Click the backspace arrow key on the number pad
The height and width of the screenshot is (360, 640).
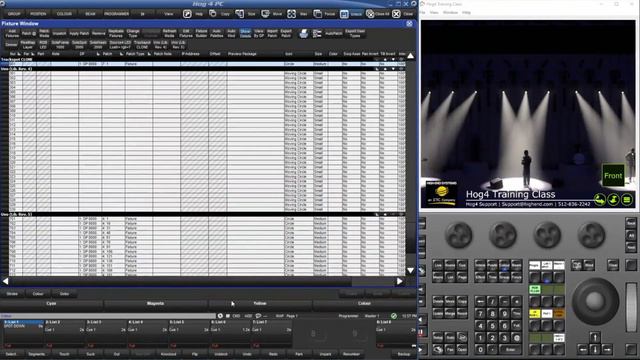[480, 302]
